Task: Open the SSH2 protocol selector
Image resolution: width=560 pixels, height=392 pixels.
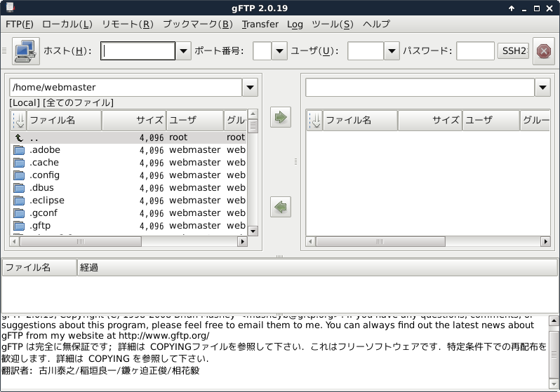Action: click(513, 50)
